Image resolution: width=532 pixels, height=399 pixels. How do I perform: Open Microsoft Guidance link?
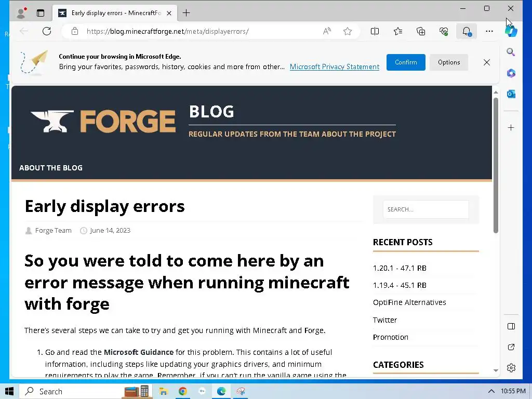click(138, 352)
